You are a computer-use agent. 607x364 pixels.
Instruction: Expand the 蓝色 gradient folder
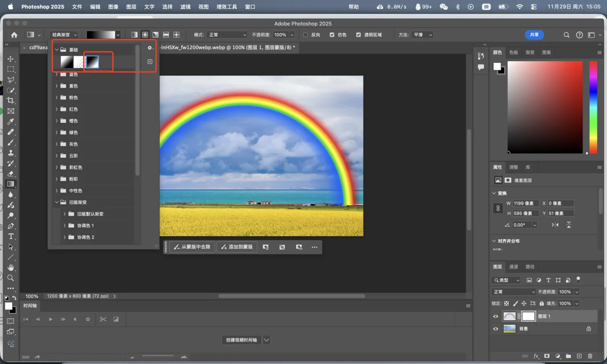pos(57,74)
